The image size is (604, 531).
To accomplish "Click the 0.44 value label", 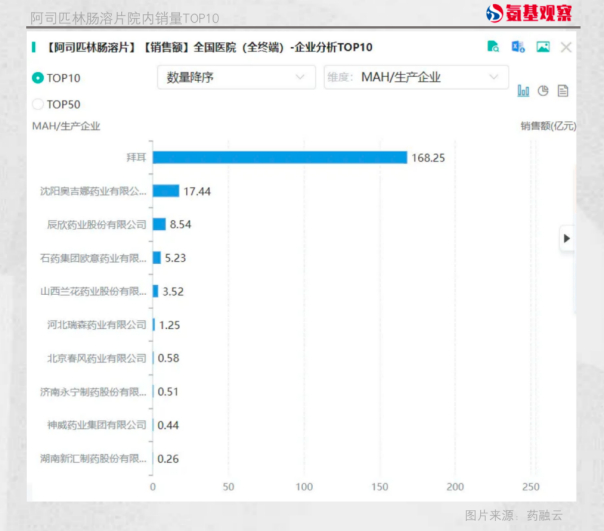I will [x=168, y=425].
